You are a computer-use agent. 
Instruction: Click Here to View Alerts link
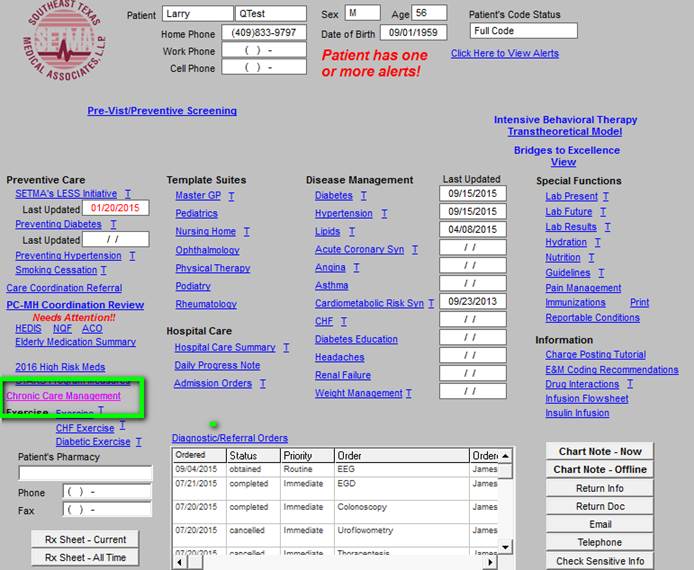coord(505,54)
